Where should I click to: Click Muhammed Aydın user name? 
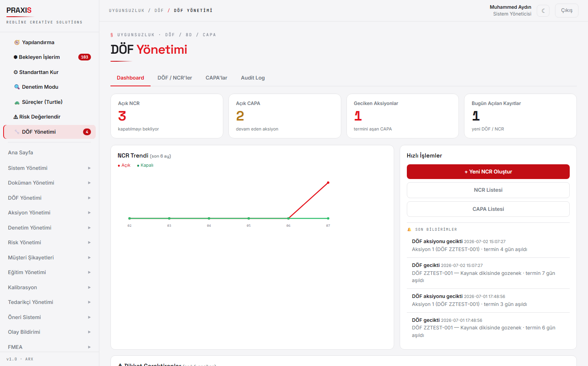coord(510,7)
